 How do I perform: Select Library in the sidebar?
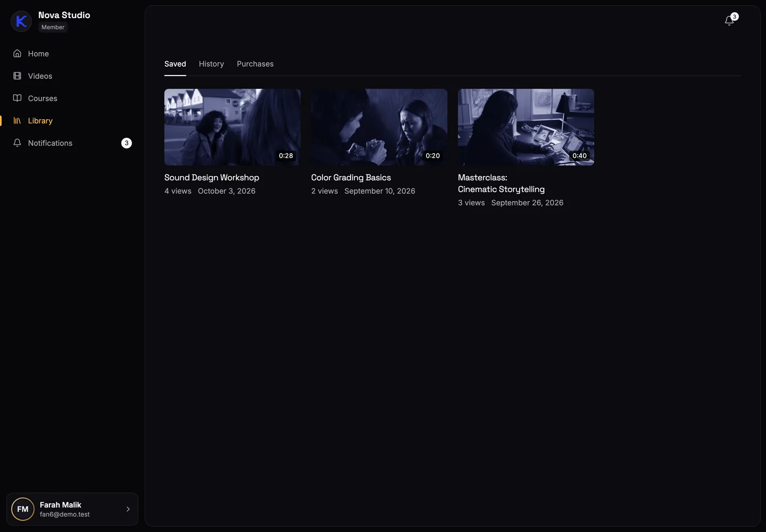click(x=72, y=121)
